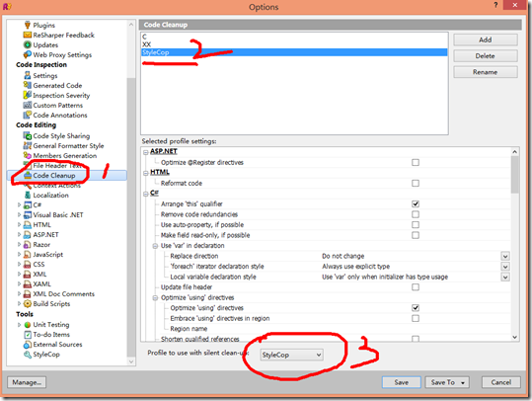Check Use auto-property, if possible
This screenshot has width=532, height=401.
click(x=416, y=225)
